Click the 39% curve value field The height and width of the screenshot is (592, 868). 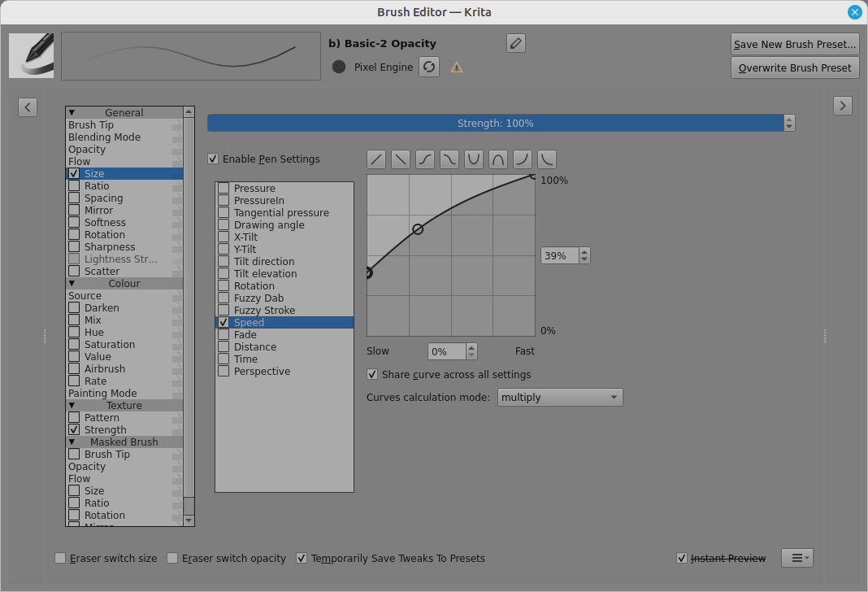click(559, 255)
